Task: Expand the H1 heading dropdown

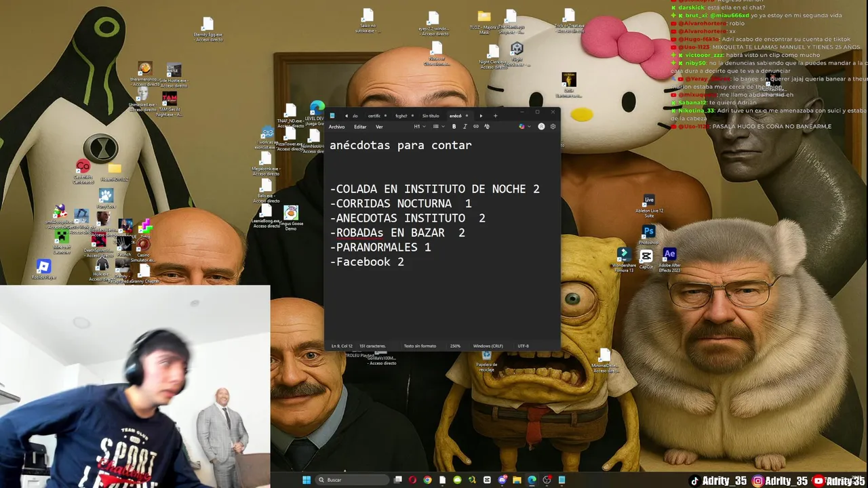Action: coord(420,127)
